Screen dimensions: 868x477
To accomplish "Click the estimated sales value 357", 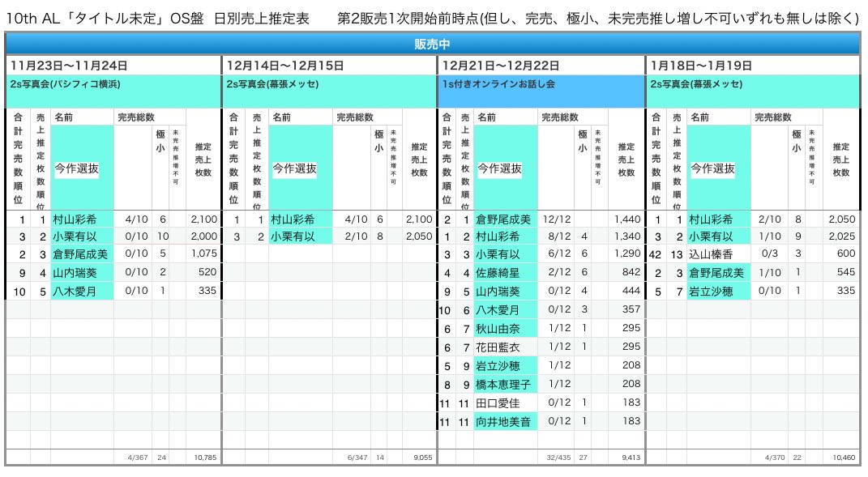I will click(631, 309).
